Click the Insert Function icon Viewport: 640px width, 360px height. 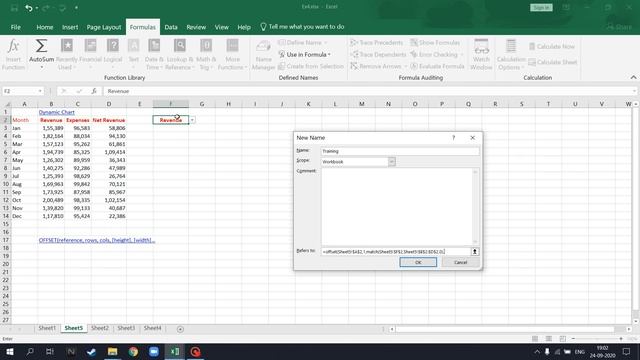coord(13,46)
